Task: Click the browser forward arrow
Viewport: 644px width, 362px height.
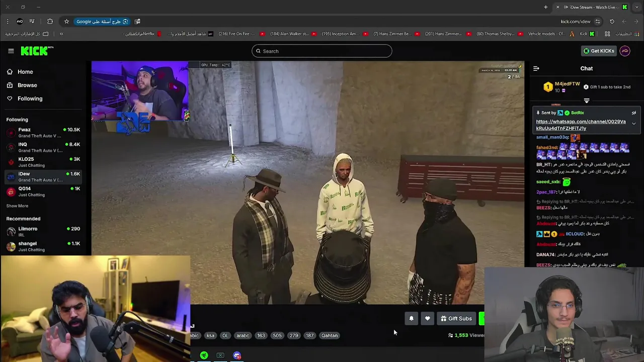Action: tap(624, 22)
